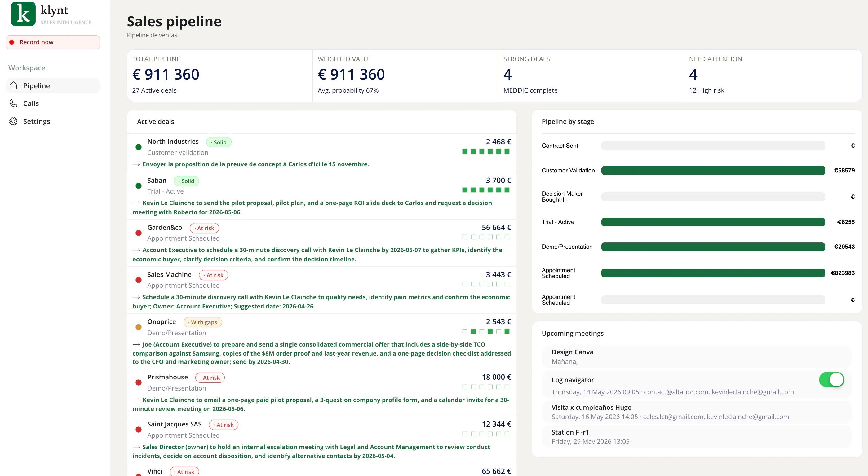Click the Record now button
The width and height of the screenshot is (868, 476).
tap(53, 42)
